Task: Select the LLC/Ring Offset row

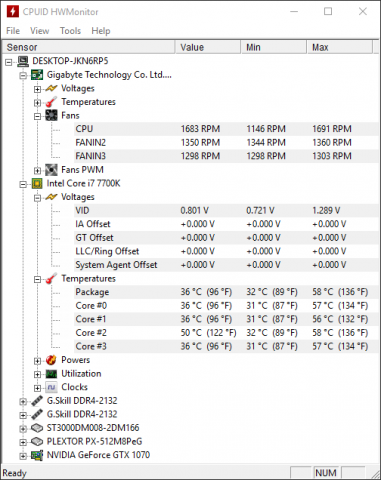Action: (226, 251)
